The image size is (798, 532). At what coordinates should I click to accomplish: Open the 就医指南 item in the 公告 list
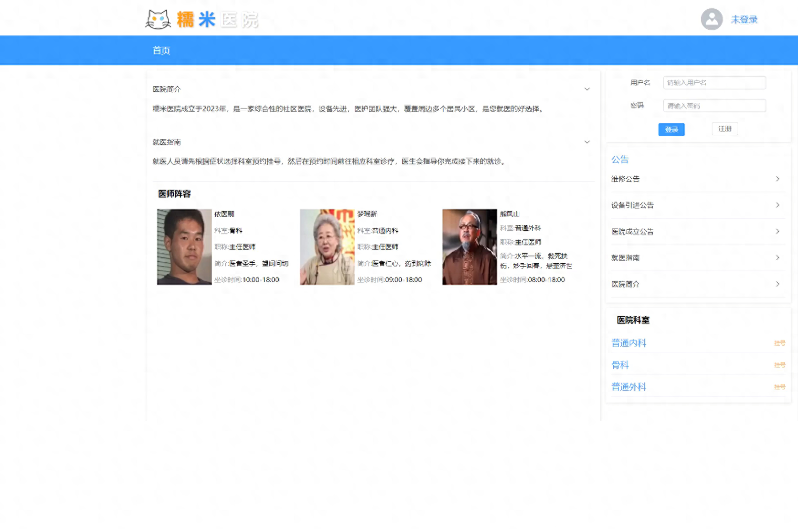pos(625,258)
